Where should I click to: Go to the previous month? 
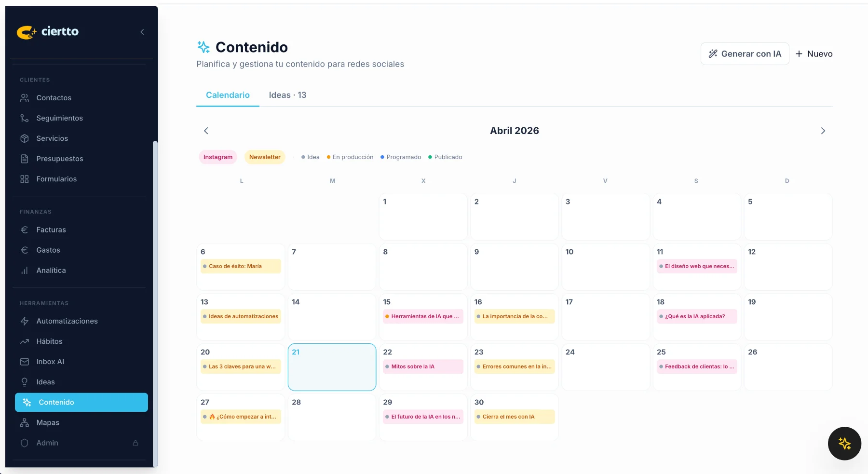206,131
